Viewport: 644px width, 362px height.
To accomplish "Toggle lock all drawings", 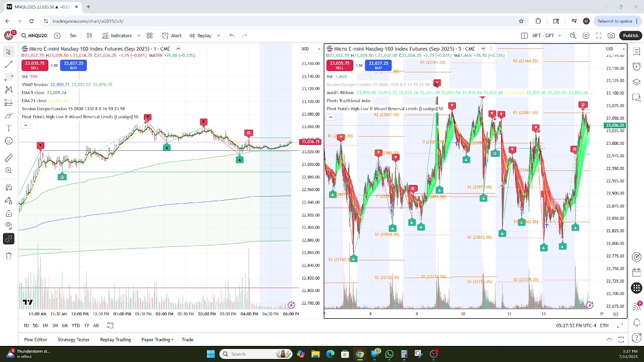I will click(9, 213).
